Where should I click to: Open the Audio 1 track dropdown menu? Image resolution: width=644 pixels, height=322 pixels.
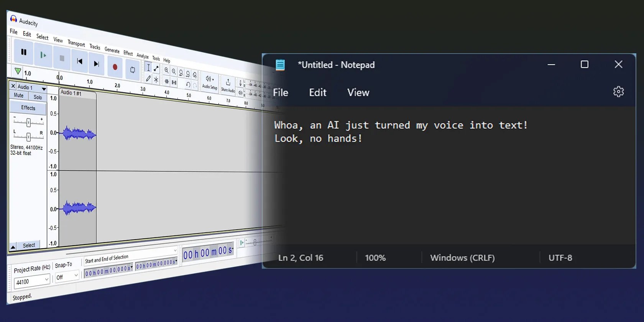click(x=44, y=89)
